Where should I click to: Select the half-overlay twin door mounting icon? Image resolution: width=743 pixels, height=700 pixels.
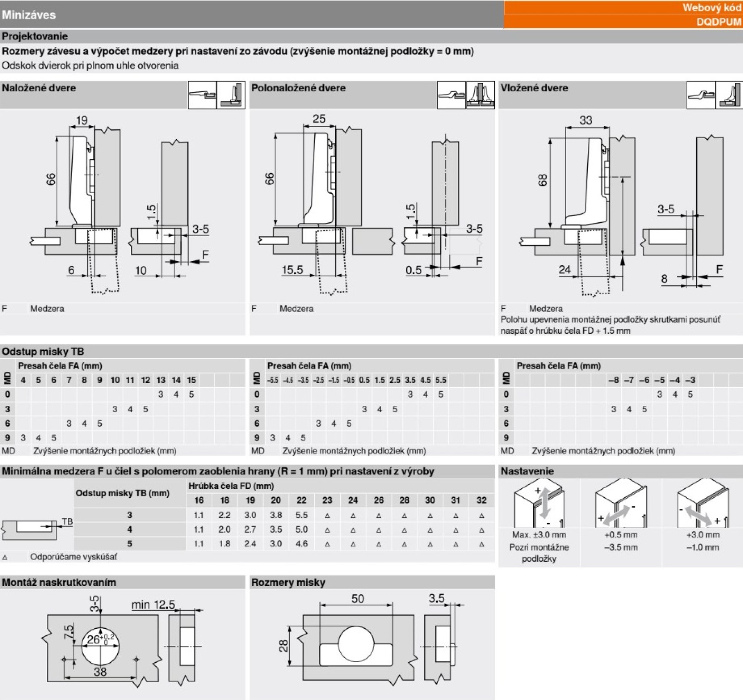point(480,95)
